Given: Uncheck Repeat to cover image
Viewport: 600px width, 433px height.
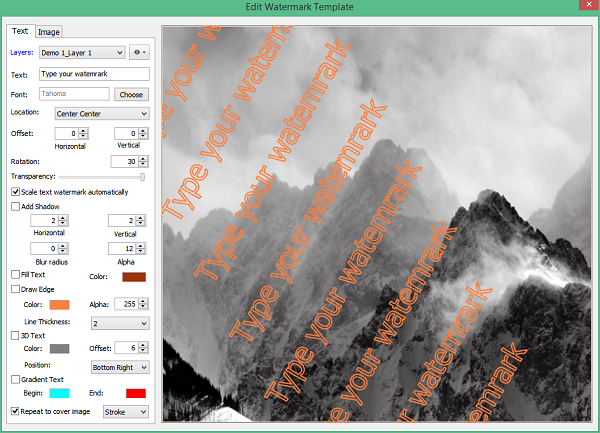Looking at the screenshot, I should tap(15, 411).
